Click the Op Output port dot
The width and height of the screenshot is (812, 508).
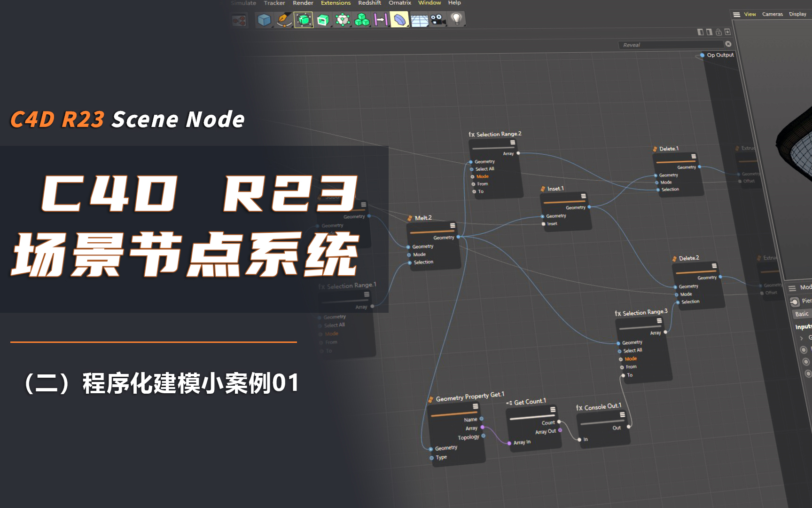point(703,55)
